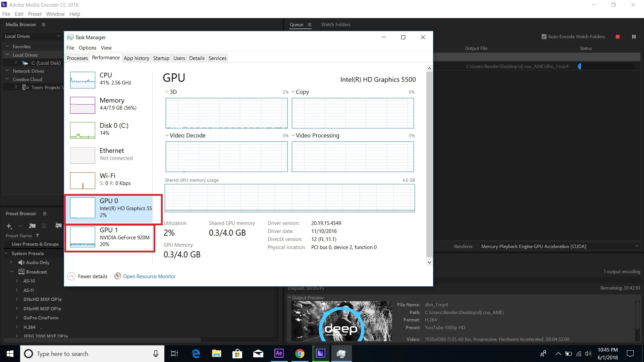Click the output preview thumbnail

[x=341, y=321]
